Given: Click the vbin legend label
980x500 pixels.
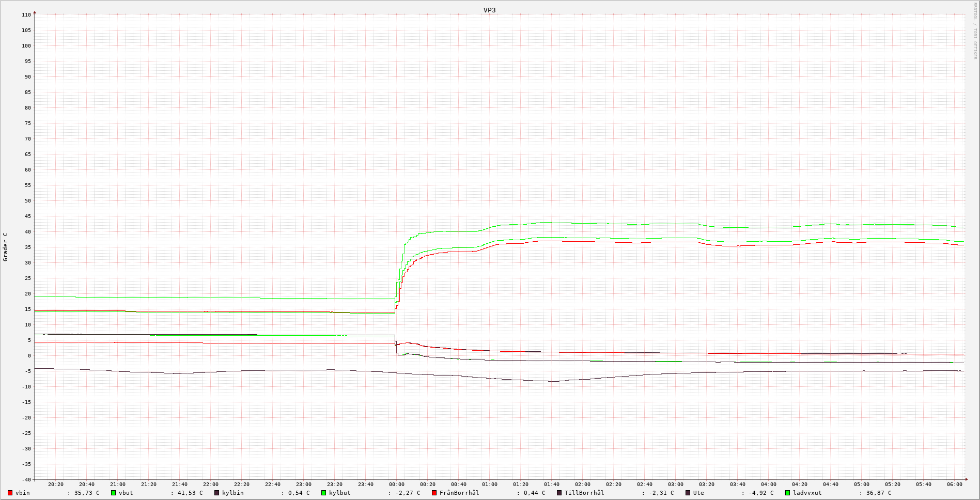Looking at the screenshot, I should tap(23, 493).
